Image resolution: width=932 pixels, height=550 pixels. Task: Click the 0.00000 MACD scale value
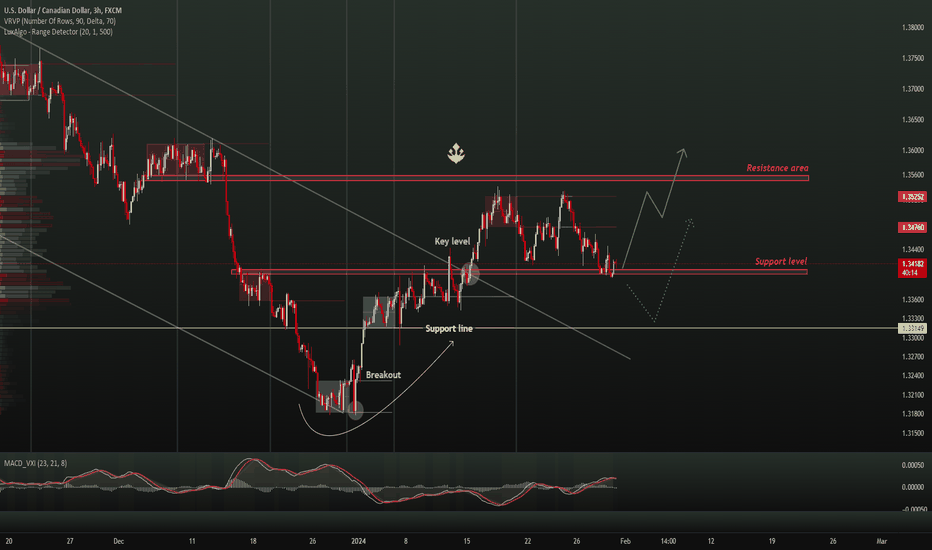coord(913,487)
